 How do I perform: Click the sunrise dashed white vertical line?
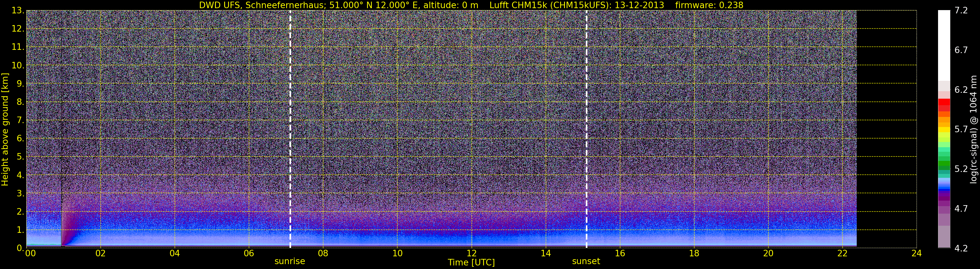click(x=290, y=129)
